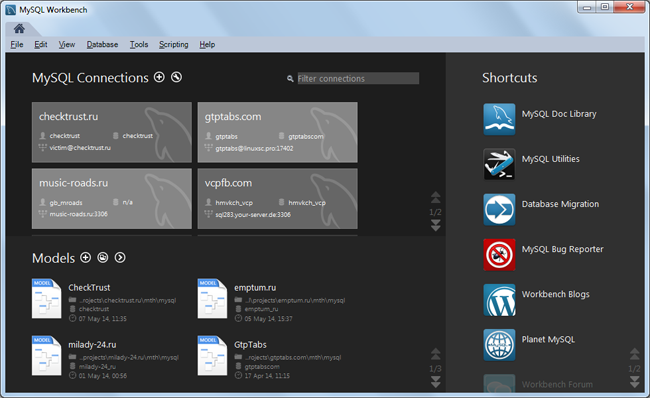Add a new MySQL connection
This screenshot has height=398, width=650.
tap(159, 77)
